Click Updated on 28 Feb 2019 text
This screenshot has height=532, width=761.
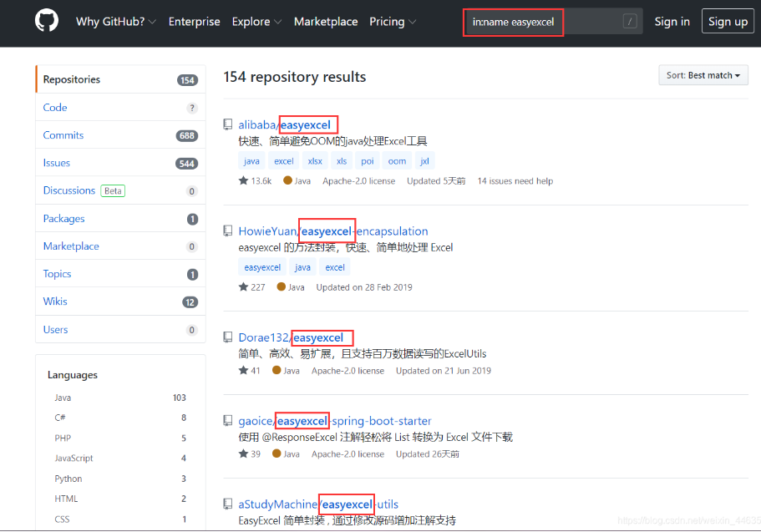pyautogui.click(x=364, y=287)
